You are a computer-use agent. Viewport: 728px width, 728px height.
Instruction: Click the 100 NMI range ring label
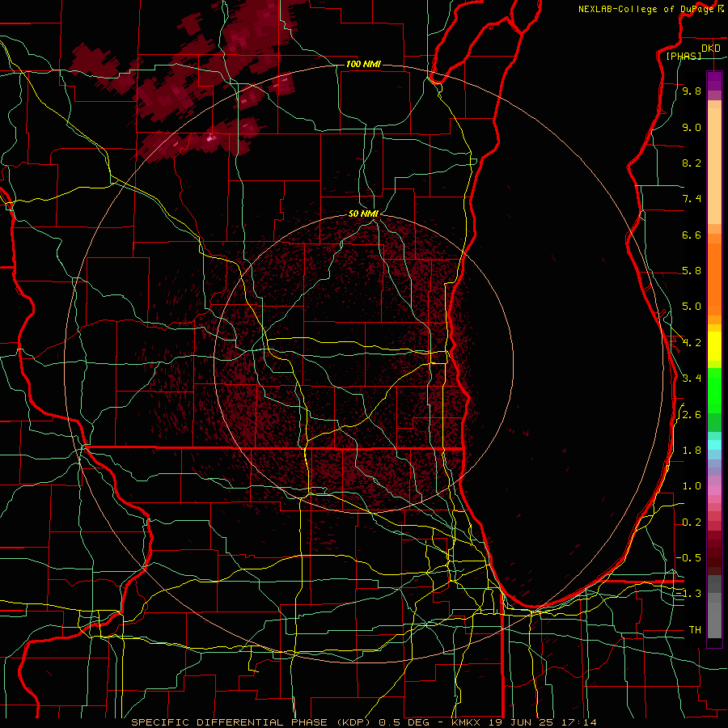(363, 64)
